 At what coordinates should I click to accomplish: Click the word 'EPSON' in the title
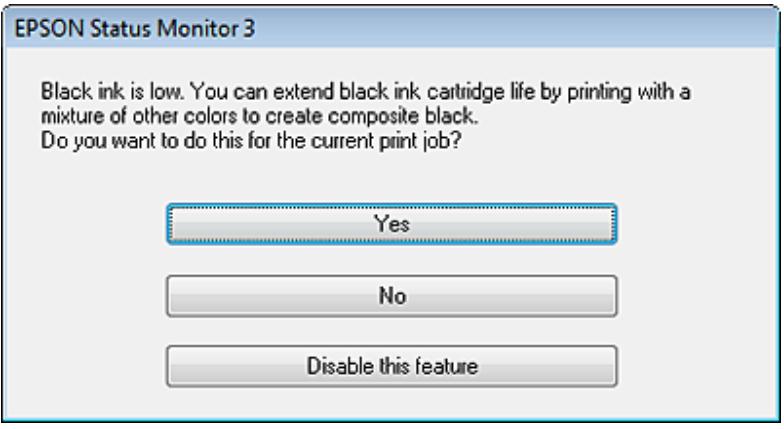point(49,28)
